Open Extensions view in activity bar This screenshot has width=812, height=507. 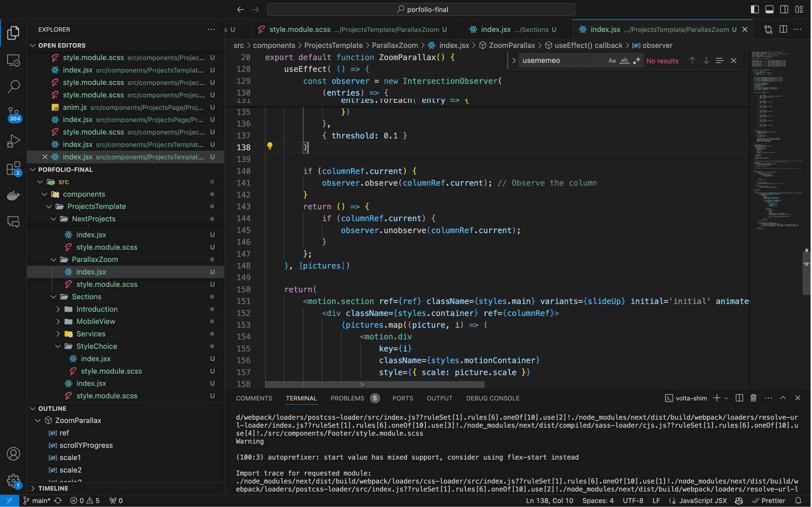(14, 168)
